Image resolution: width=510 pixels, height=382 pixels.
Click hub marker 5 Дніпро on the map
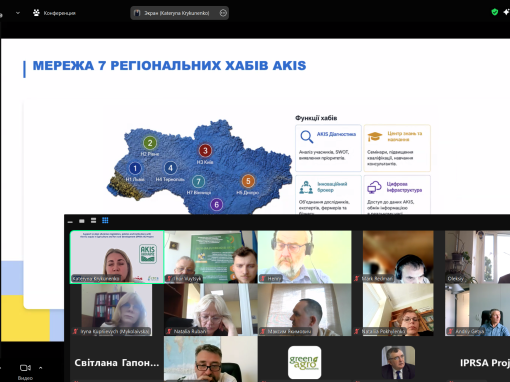[248, 181]
